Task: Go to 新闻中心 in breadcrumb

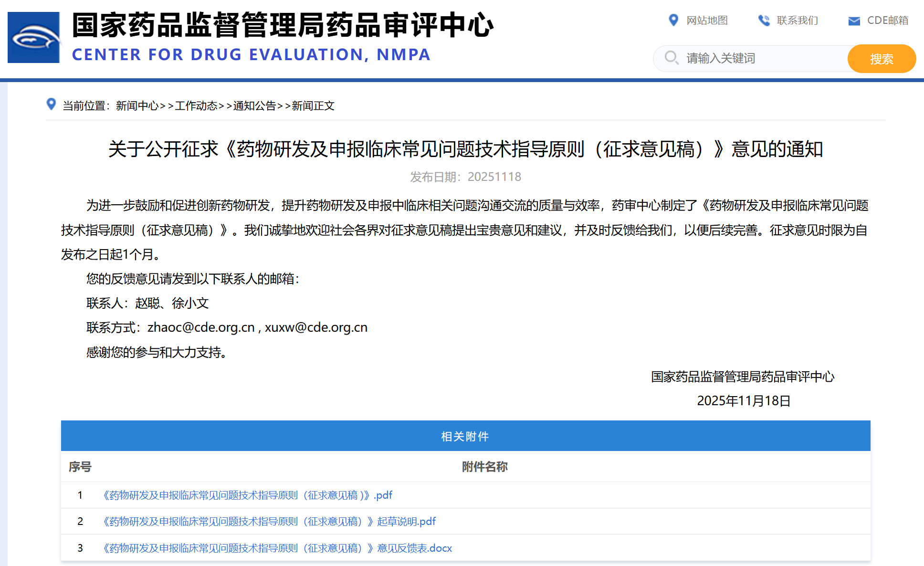Action: (x=137, y=105)
